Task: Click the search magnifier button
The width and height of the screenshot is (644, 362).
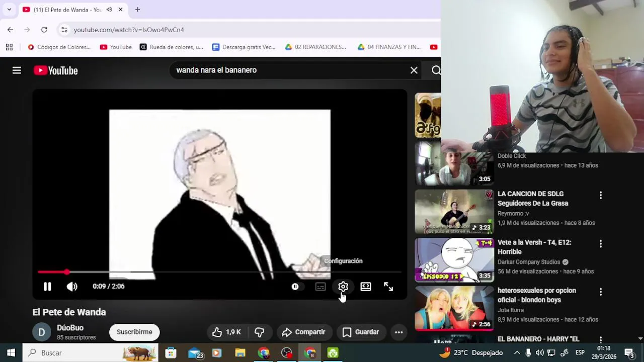Action: [436, 70]
